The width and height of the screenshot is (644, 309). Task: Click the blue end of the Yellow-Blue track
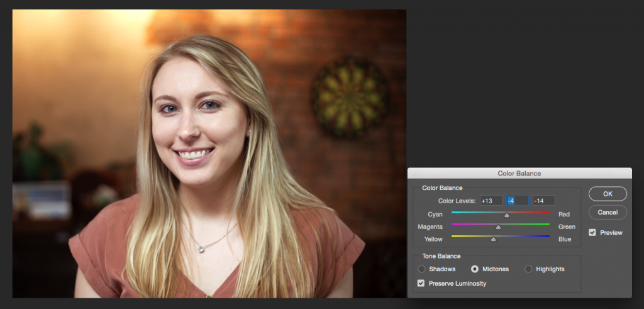point(548,237)
